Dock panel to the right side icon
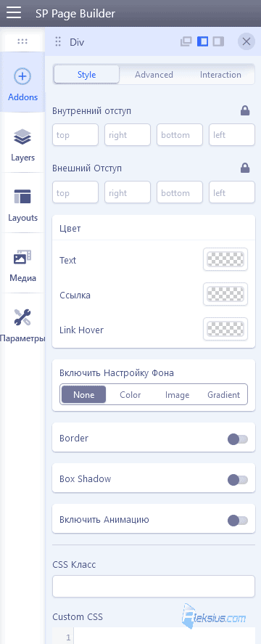The width and height of the screenshot is (261, 644). (218, 41)
